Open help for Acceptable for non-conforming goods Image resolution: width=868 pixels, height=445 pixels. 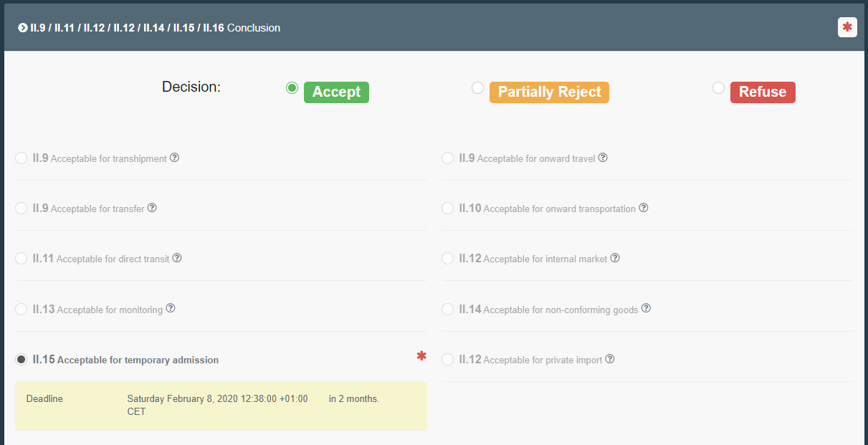click(646, 308)
